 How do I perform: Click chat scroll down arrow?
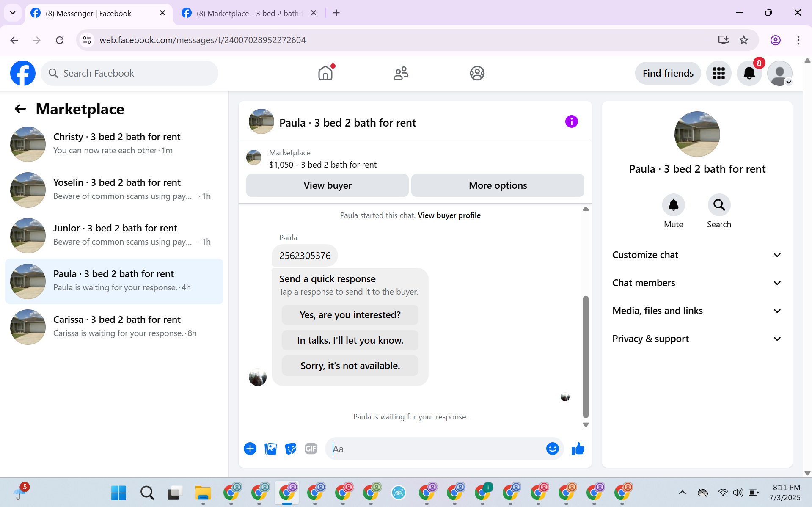(586, 425)
